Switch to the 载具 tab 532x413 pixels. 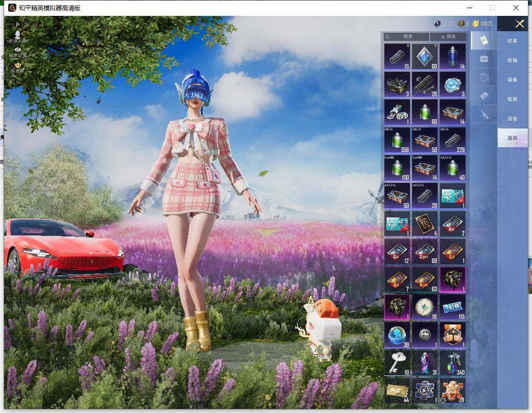513,99
